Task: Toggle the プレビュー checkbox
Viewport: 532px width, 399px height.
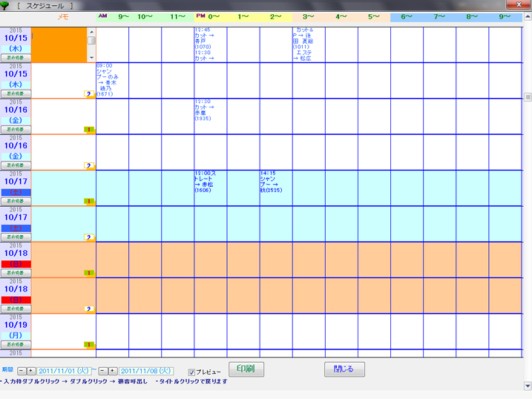Action: pos(191,372)
